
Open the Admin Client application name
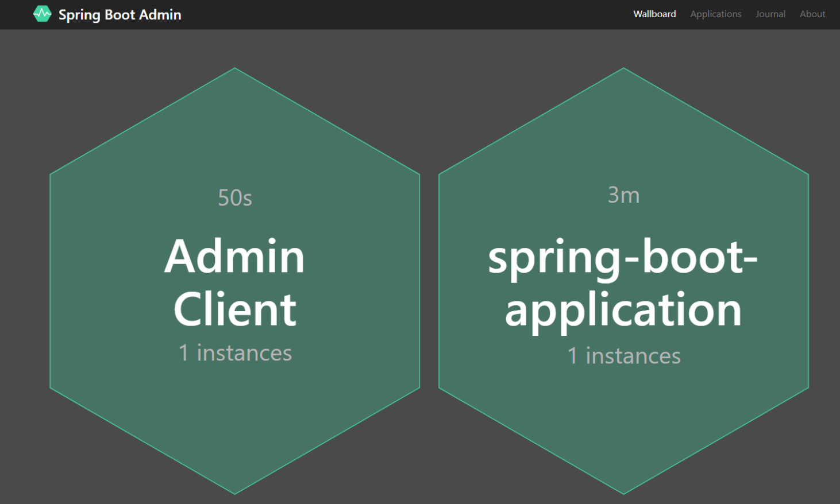click(x=235, y=282)
